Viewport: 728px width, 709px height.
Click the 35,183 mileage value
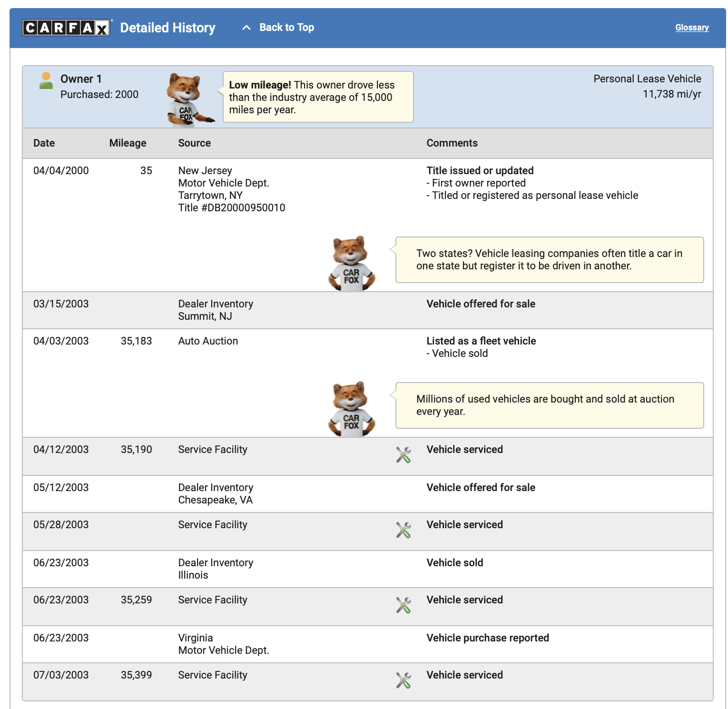pyautogui.click(x=136, y=341)
